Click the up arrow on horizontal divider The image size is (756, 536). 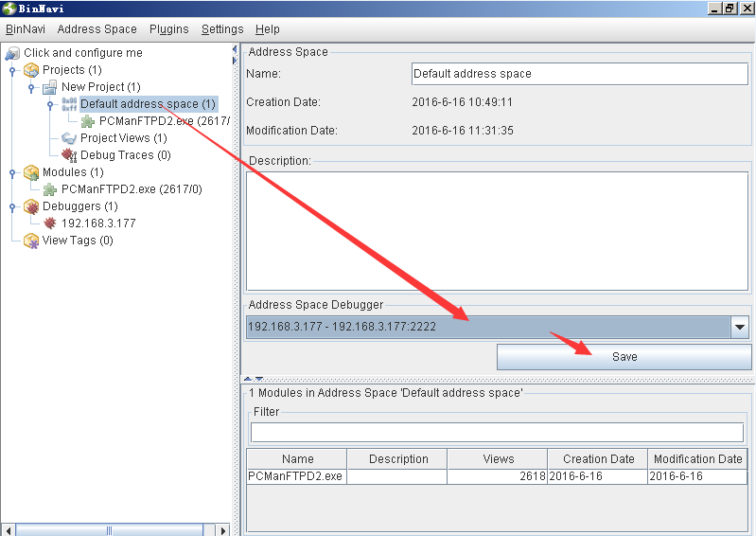click(248, 379)
